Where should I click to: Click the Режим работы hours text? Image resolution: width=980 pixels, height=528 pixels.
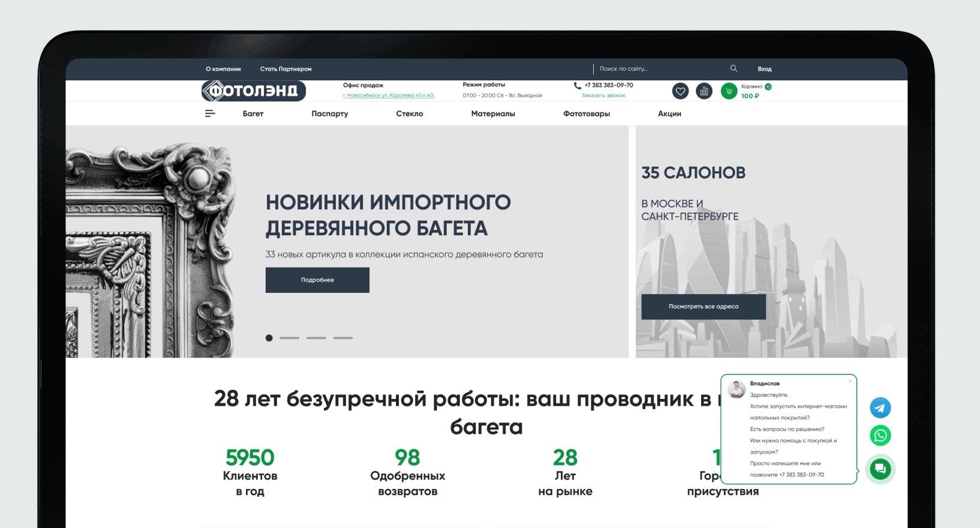click(x=503, y=95)
